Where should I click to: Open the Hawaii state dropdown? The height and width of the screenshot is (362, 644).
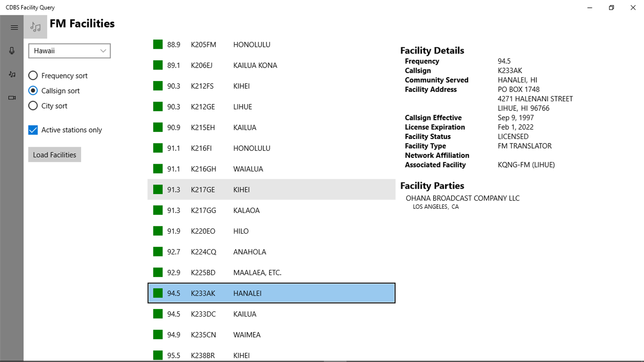tap(69, 51)
